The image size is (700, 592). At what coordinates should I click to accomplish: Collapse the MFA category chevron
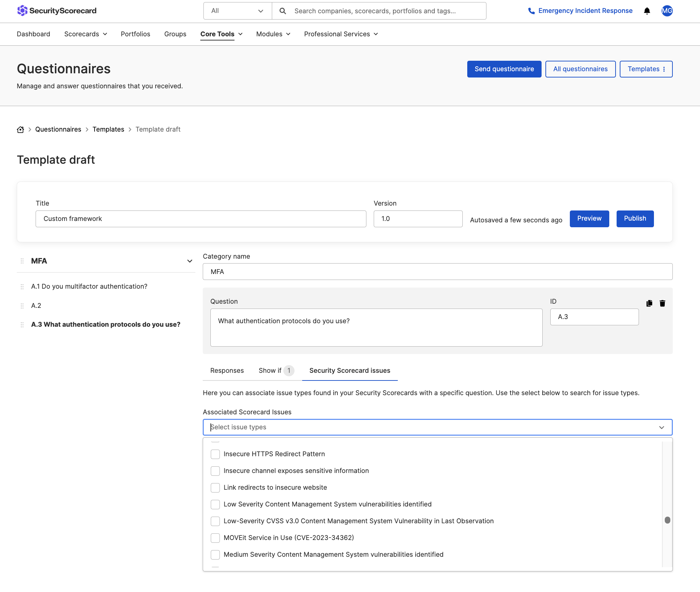tap(189, 261)
